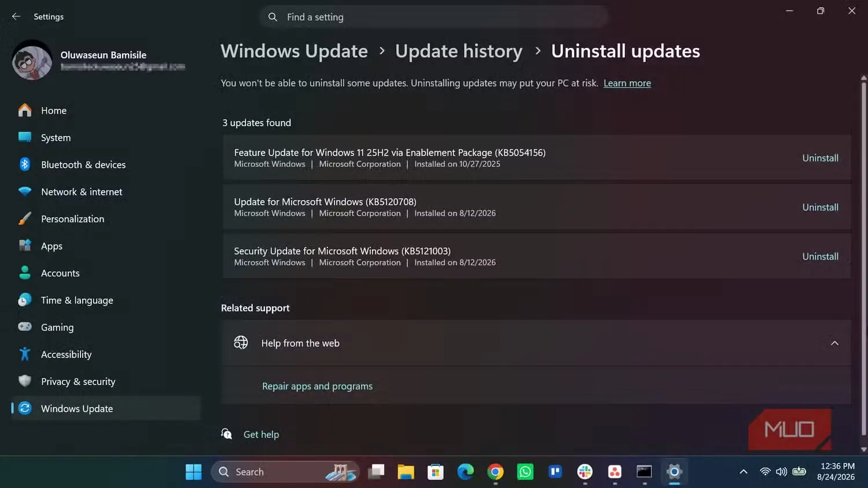Click the "Uninstall updates" page heading
Image resolution: width=868 pixels, height=488 pixels.
click(626, 51)
